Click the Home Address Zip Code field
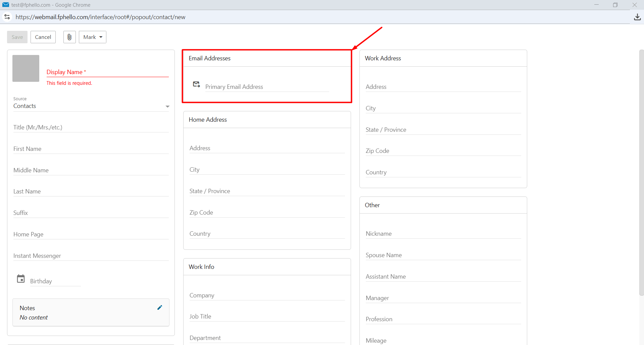The width and height of the screenshot is (644, 345). pos(267,213)
